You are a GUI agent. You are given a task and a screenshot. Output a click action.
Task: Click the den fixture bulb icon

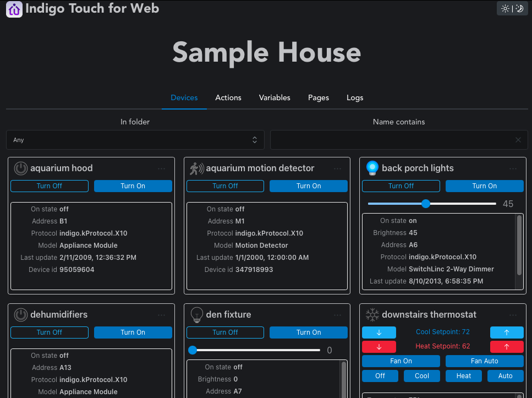(x=197, y=315)
